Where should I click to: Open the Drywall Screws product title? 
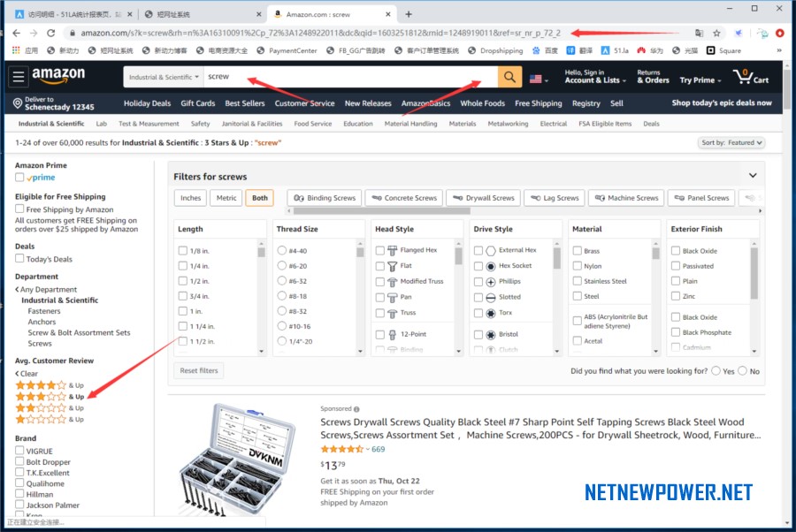click(540, 428)
